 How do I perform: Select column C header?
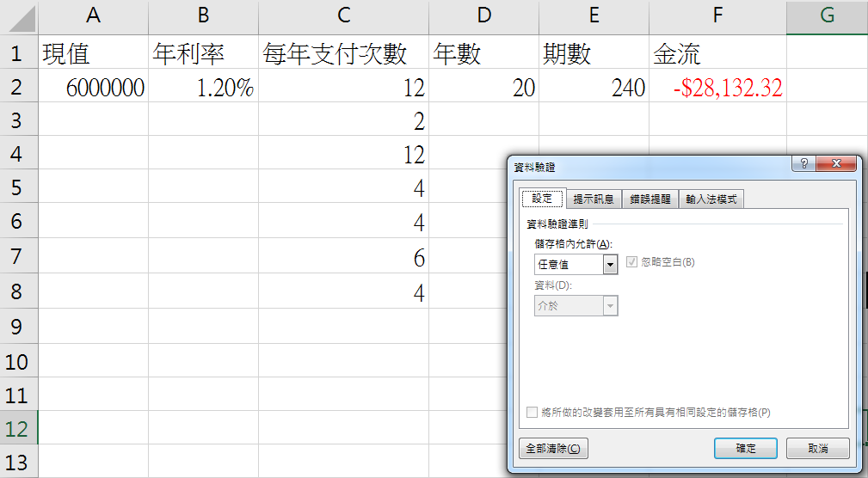click(343, 16)
